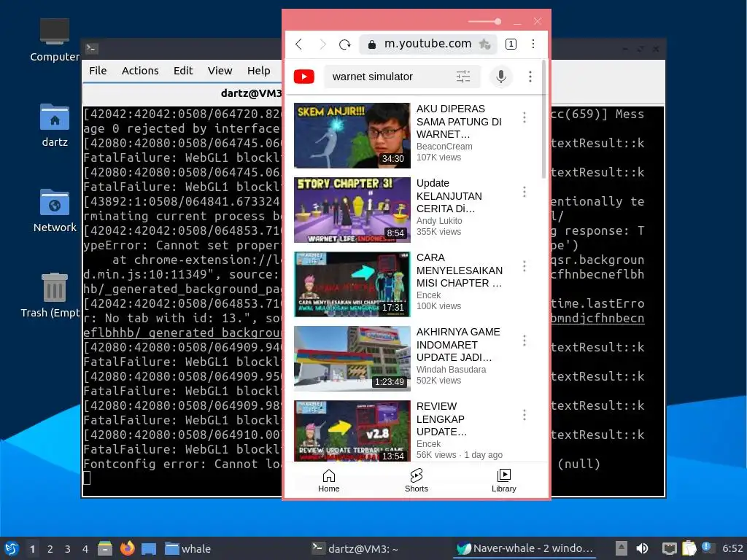The height and width of the screenshot is (560, 747).
Task: Open the Update KELANJUTAN CERITA video title
Action: tap(449, 195)
